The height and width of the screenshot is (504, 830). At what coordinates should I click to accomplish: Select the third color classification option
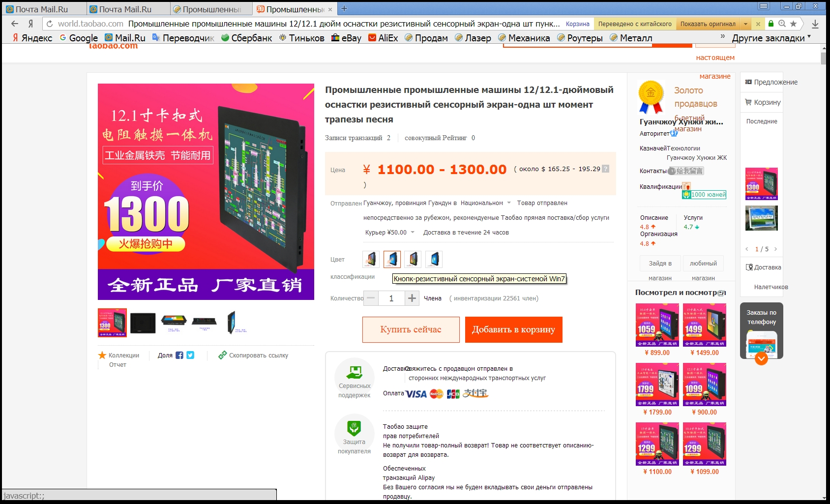click(x=413, y=259)
